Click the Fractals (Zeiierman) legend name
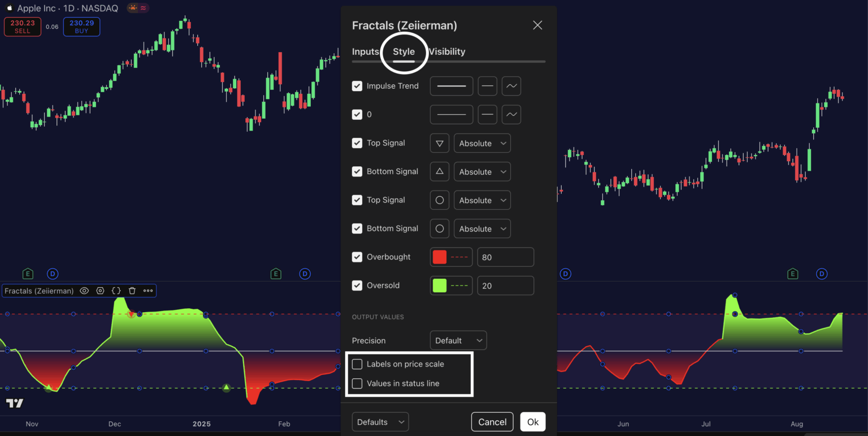Screen dimensions: 868x436 39,291
